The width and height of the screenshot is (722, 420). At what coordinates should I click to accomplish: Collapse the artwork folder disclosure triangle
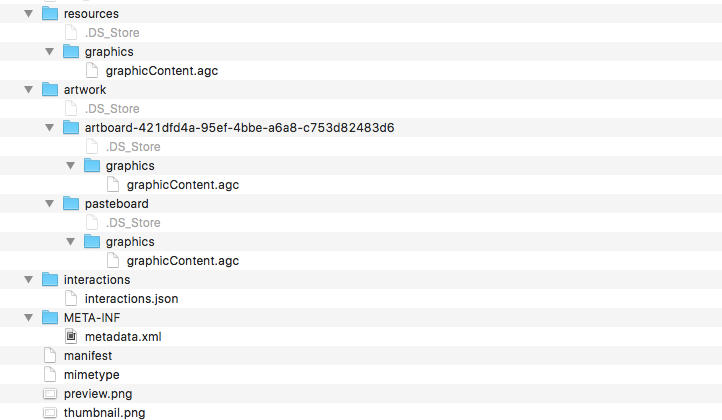(28, 90)
